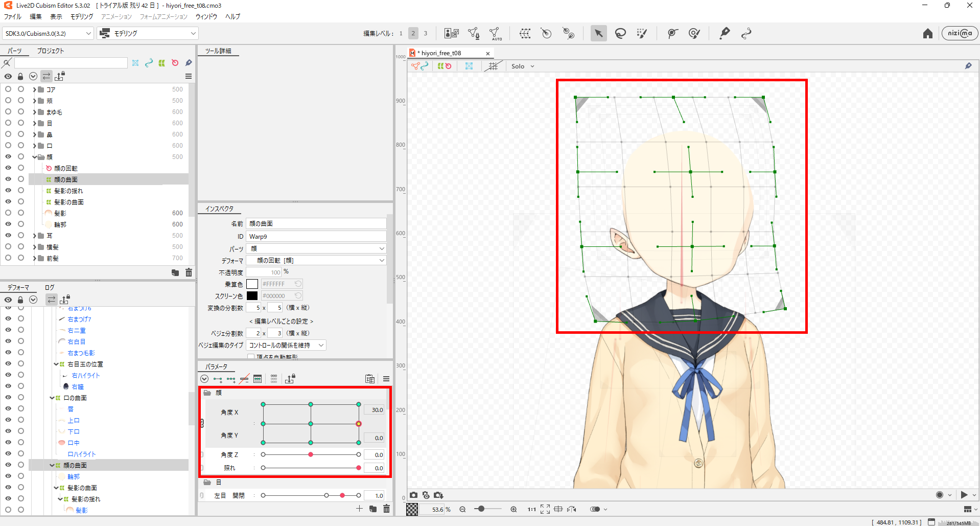Switch to the ログ tab

[50, 287]
